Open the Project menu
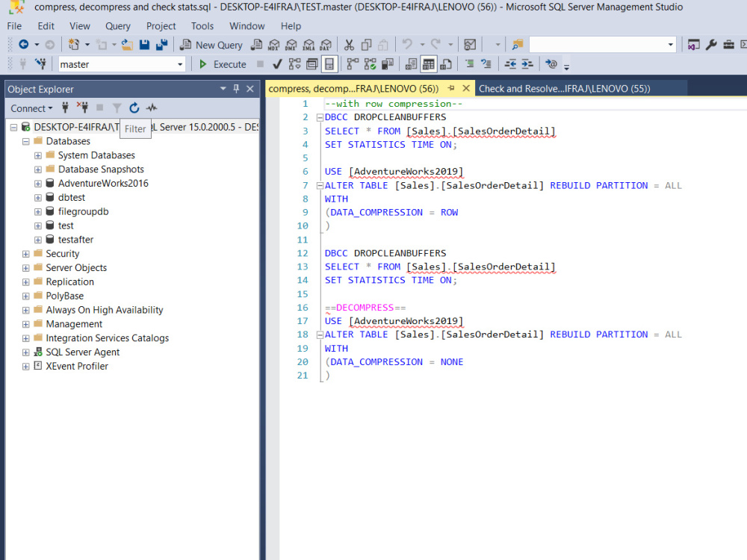 click(161, 26)
